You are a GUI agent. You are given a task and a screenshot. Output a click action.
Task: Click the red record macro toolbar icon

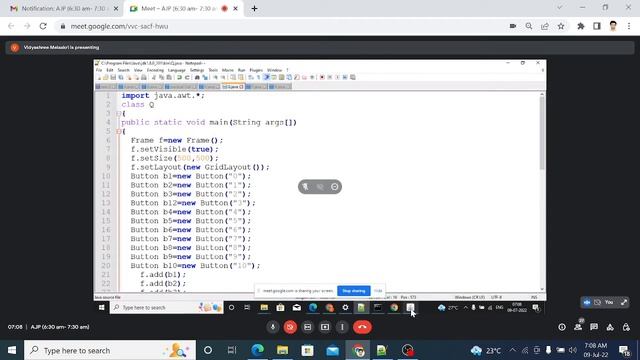322,77
